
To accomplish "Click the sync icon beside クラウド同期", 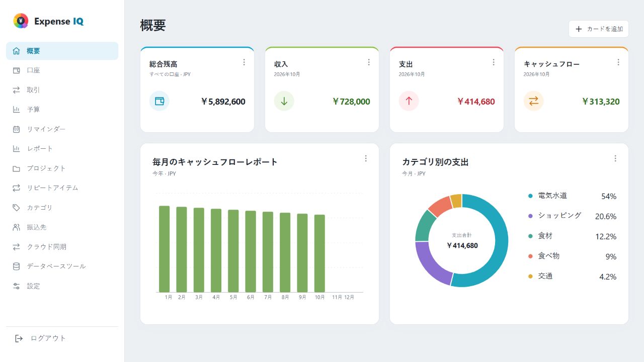I will click(x=17, y=247).
